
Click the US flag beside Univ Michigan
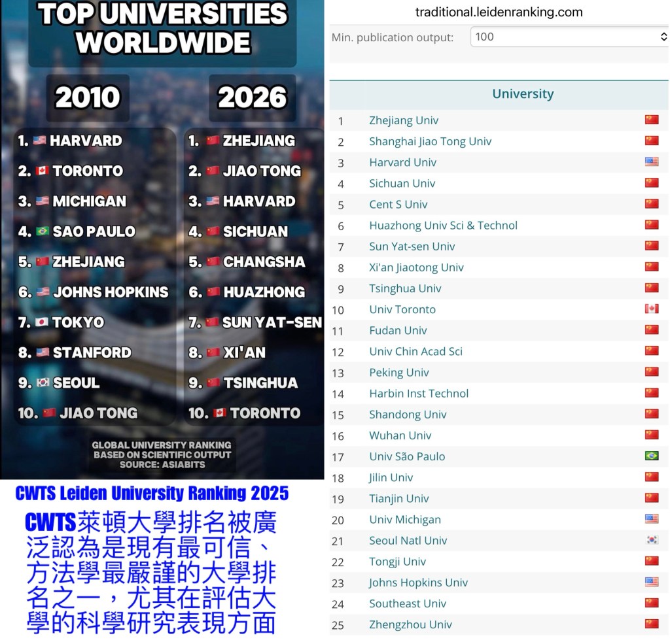tap(651, 519)
